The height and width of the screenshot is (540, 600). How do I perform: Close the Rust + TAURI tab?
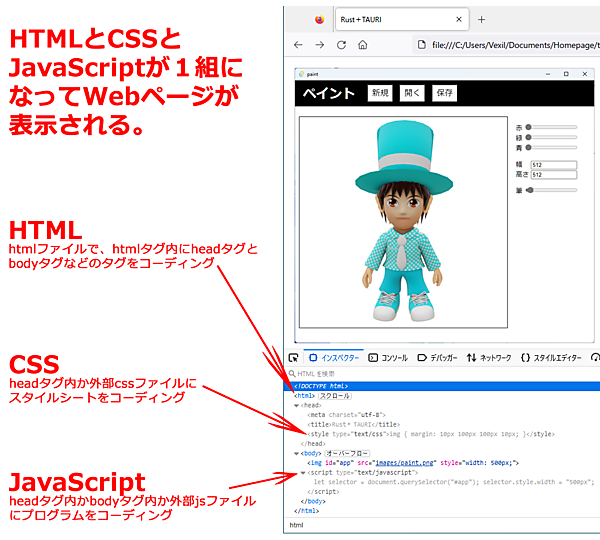coord(459,19)
